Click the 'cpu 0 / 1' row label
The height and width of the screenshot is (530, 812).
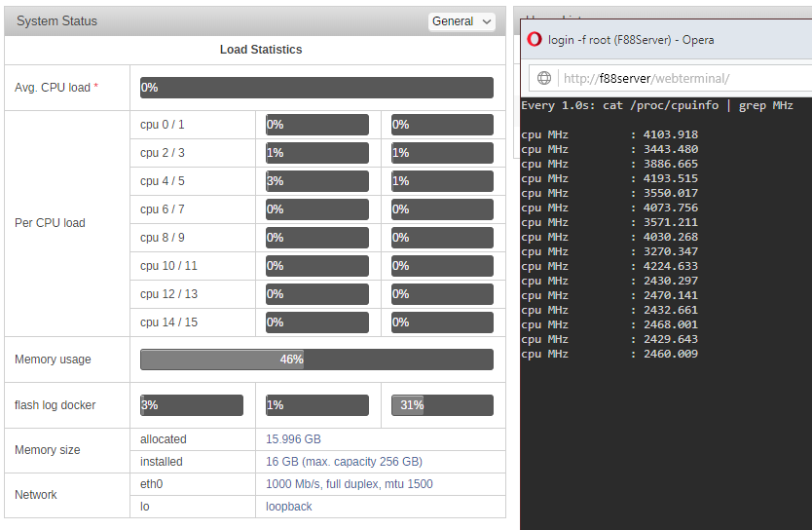(x=162, y=125)
